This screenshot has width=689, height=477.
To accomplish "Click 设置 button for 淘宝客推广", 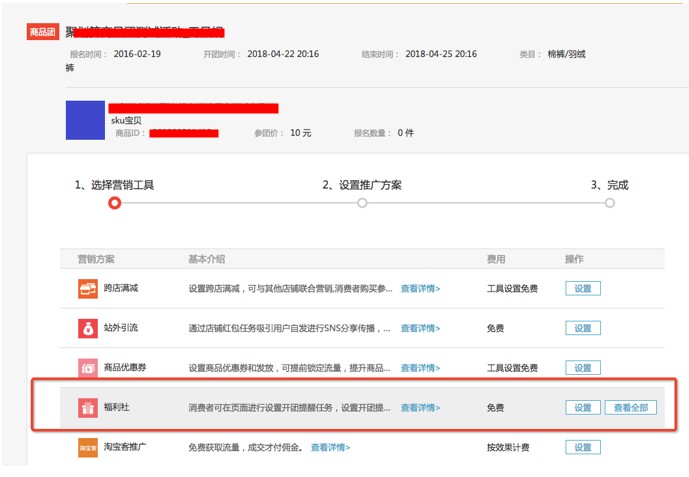I will tap(583, 447).
